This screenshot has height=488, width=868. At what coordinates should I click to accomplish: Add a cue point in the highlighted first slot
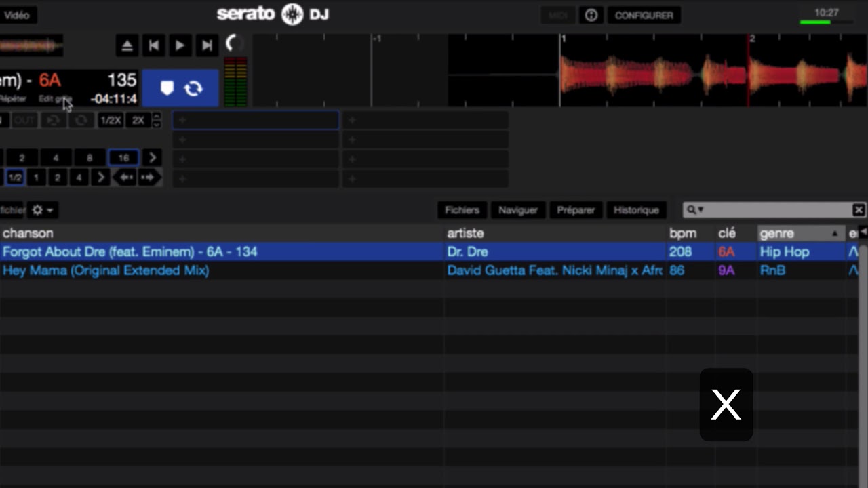click(x=256, y=121)
